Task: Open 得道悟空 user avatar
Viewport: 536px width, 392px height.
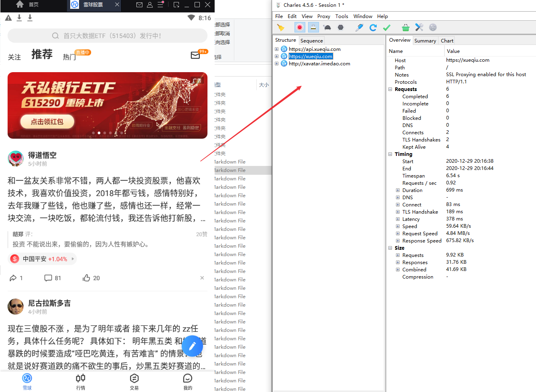Action: coord(16,159)
